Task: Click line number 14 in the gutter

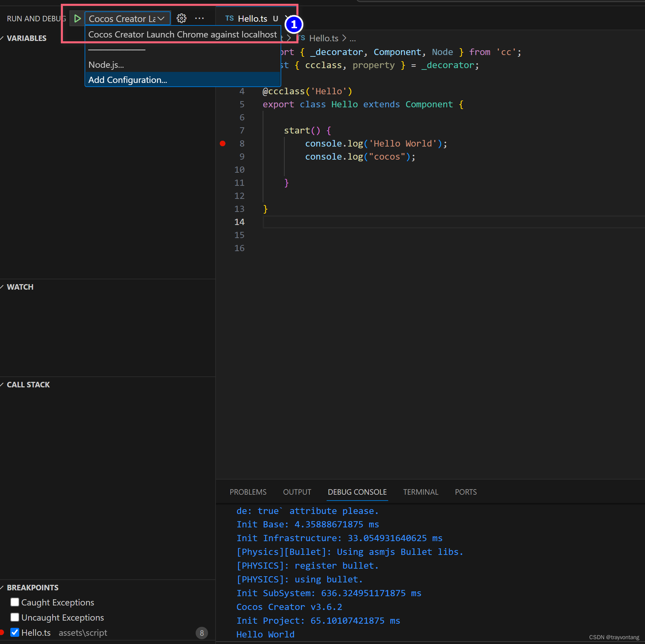Action: coord(240,222)
